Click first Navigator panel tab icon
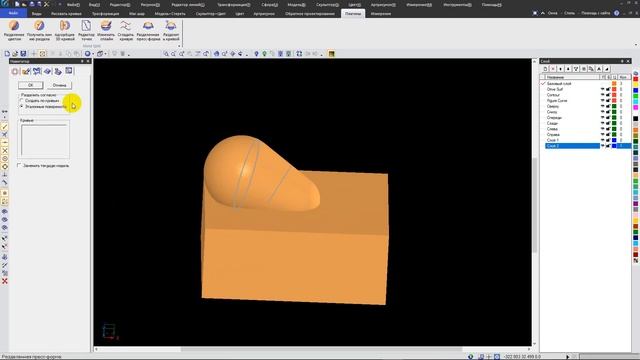 click(15, 71)
